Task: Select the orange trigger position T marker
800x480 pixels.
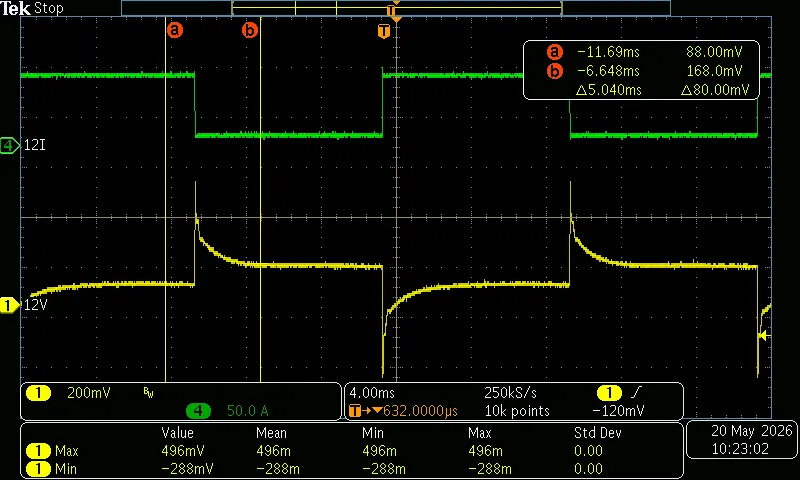Action: tap(384, 31)
